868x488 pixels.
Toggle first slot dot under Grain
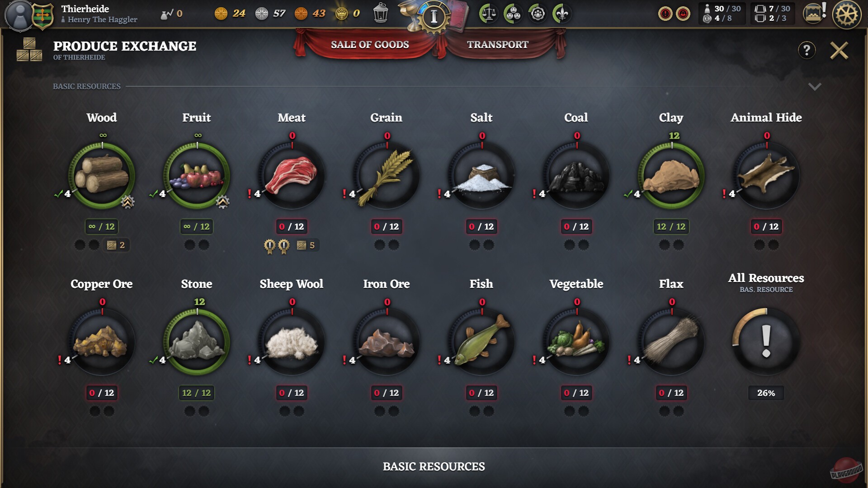pos(380,245)
